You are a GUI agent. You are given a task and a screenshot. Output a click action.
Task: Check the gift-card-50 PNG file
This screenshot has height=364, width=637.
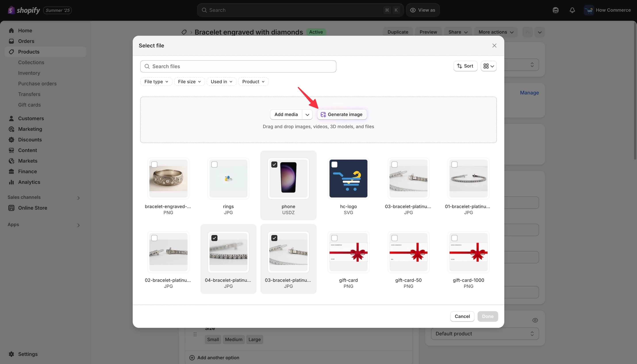[x=394, y=238]
